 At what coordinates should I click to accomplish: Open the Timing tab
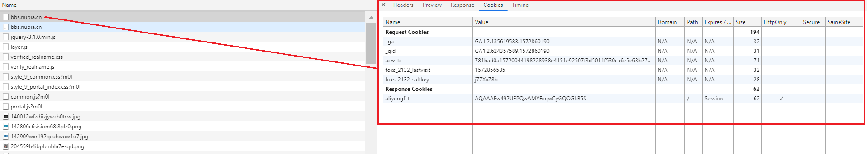click(x=520, y=5)
